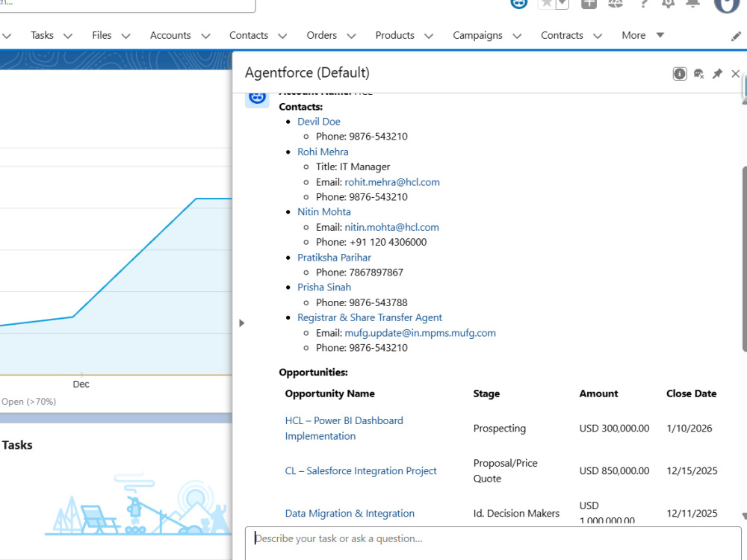Open the Rohi Mehra contact link

coord(323,152)
